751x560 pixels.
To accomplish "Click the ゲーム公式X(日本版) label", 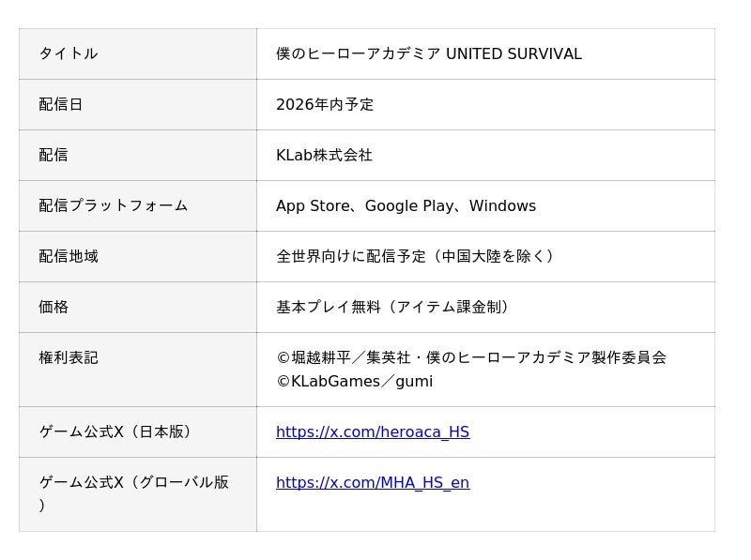I will pyautogui.click(x=116, y=432).
